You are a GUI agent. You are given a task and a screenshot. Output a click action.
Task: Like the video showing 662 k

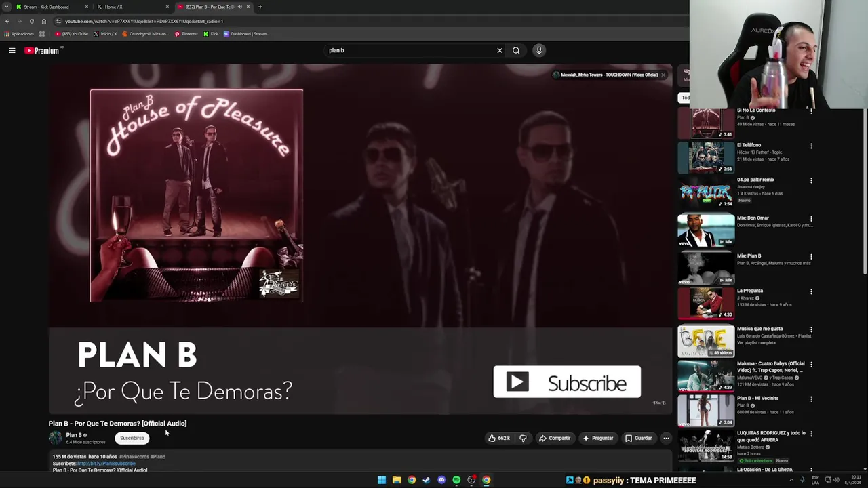(499, 438)
